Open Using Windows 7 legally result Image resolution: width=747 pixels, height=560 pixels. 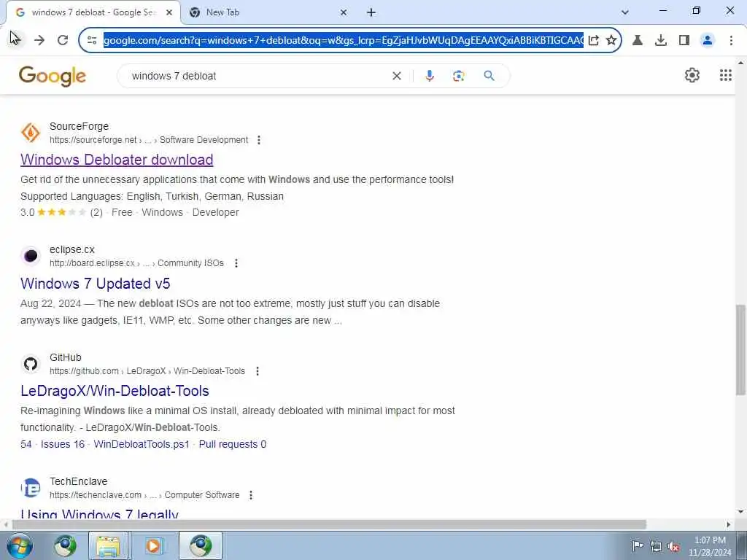(x=99, y=514)
